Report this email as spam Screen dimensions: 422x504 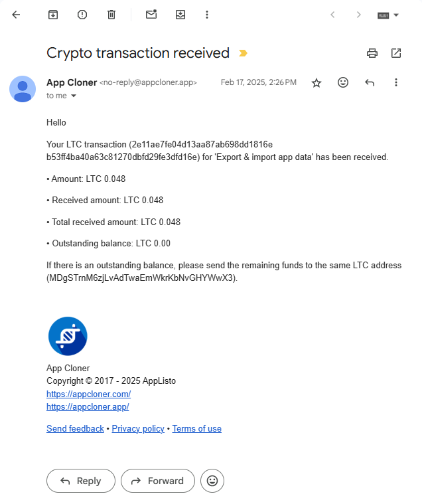tap(82, 15)
